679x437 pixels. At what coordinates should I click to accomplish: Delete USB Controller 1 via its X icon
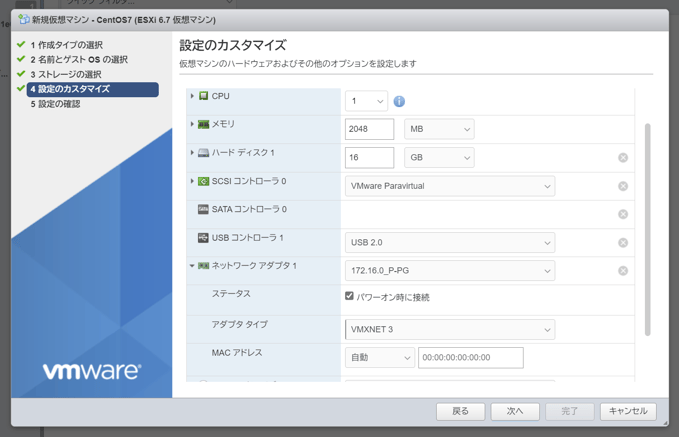(x=622, y=243)
